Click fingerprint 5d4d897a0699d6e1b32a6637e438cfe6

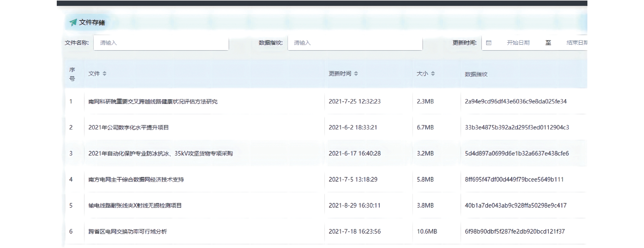(517, 153)
